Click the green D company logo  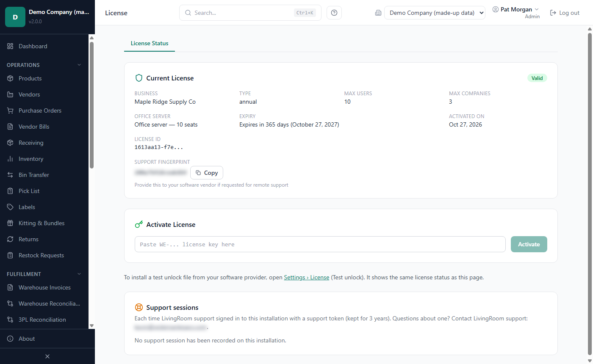click(x=15, y=17)
